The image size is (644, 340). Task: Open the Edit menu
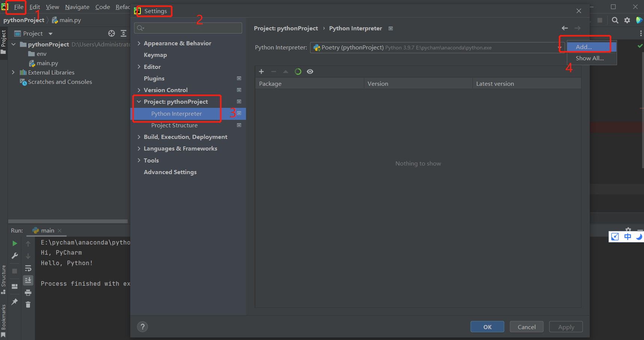35,7
